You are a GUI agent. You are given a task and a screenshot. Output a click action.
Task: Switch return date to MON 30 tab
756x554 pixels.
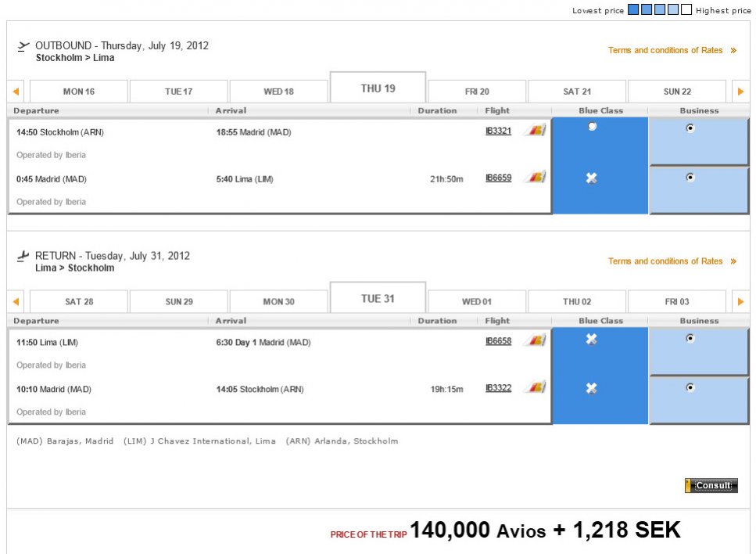coord(278,301)
